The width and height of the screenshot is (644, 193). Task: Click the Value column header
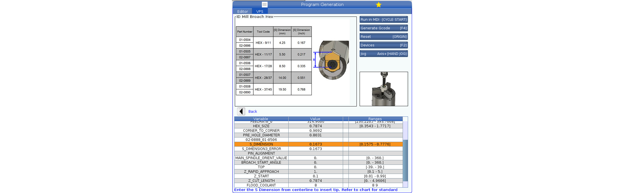(x=315, y=119)
